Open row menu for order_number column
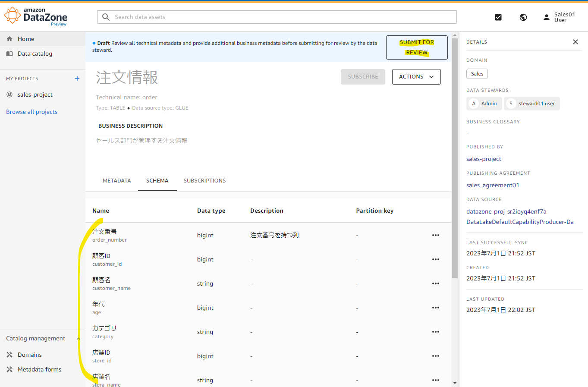The width and height of the screenshot is (588, 387). (436, 235)
